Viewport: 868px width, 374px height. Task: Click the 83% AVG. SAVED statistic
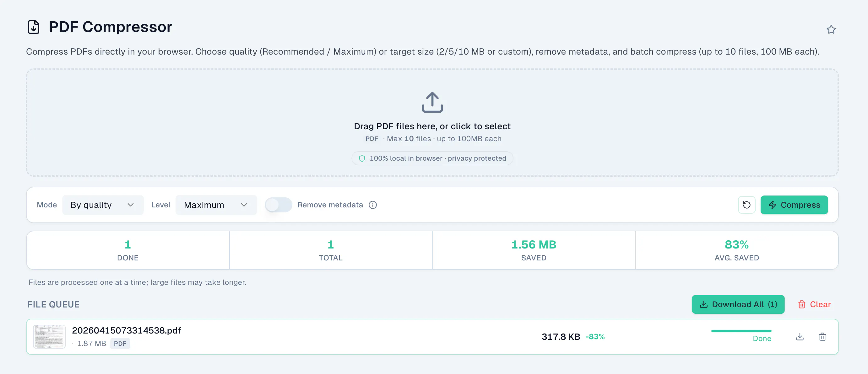[737, 250]
